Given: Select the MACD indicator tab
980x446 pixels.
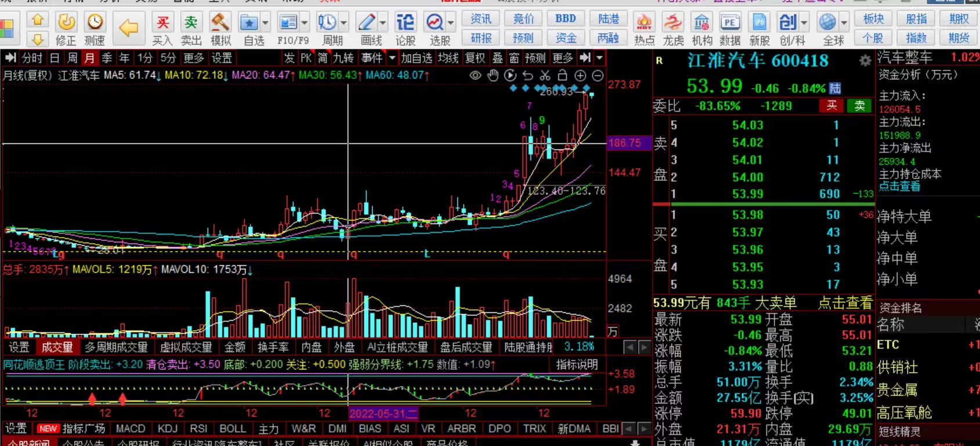Looking at the screenshot, I should [x=131, y=429].
